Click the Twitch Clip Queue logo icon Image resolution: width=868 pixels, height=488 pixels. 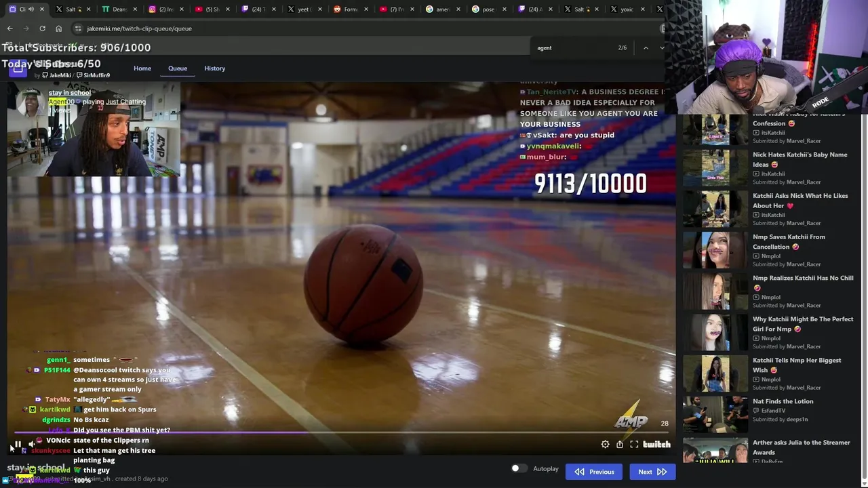tap(18, 68)
